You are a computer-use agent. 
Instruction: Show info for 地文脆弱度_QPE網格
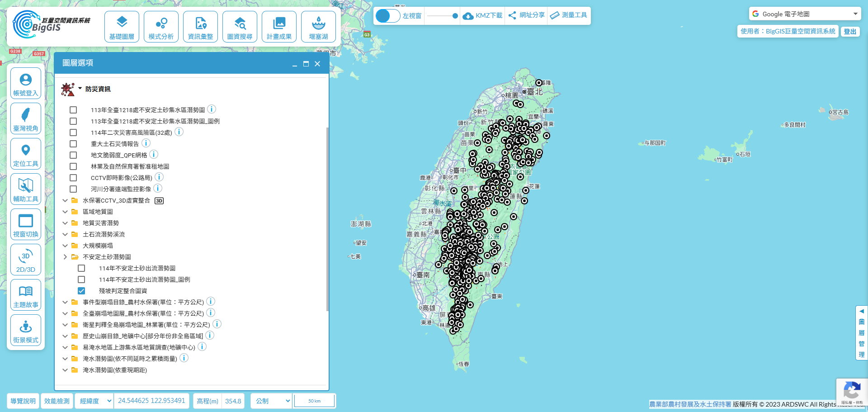pyautogui.click(x=154, y=154)
